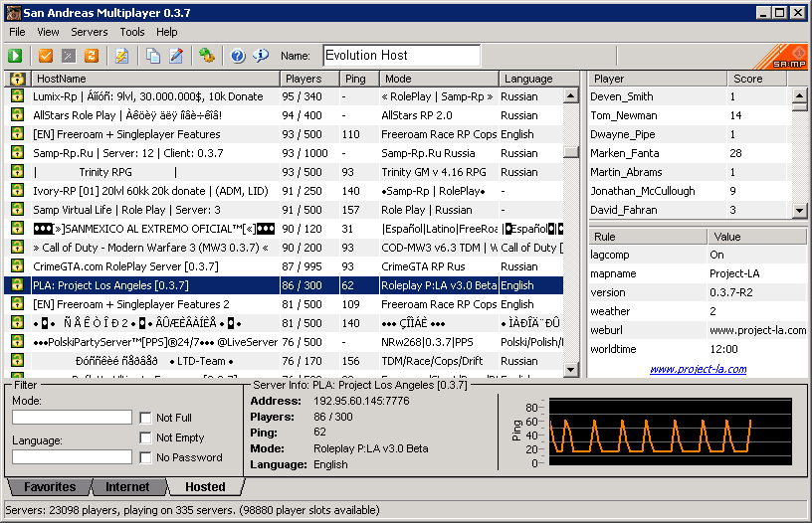
Task: Click the lock icon beside PolskiPartyServer row
Action: tap(17, 342)
